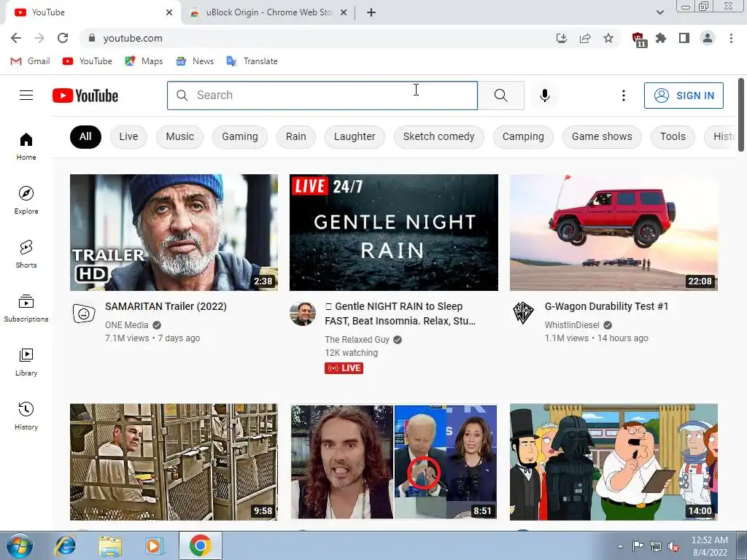747x560 pixels.
Task: Open Windows Media Player from taskbar
Action: pos(154,545)
